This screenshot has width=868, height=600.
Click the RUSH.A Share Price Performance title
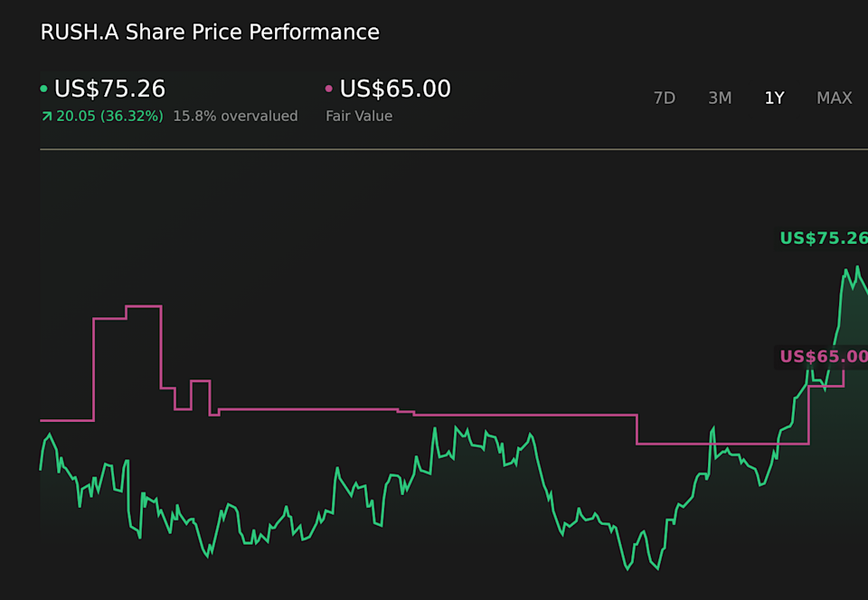pos(210,33)
